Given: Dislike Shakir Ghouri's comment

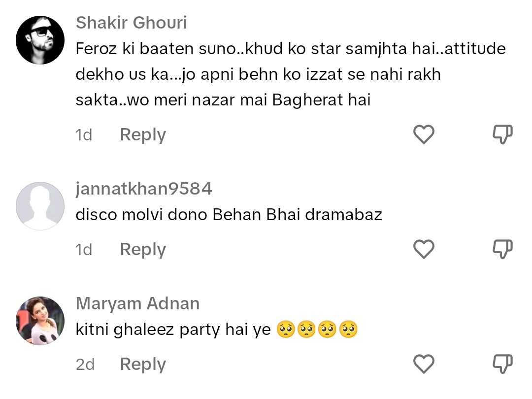Looking at the screenshot, I should point(502,134).
